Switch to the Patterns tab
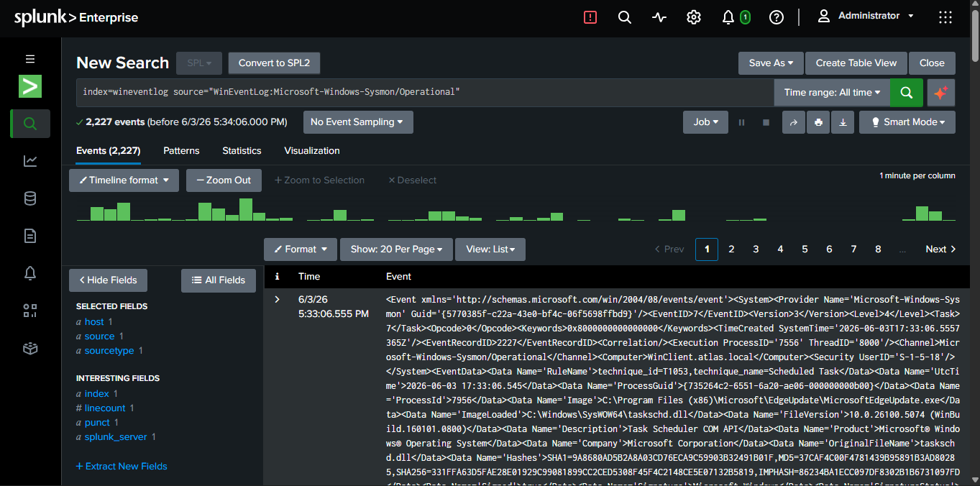The height and width of the screenshot is (486, 980). 181,151
